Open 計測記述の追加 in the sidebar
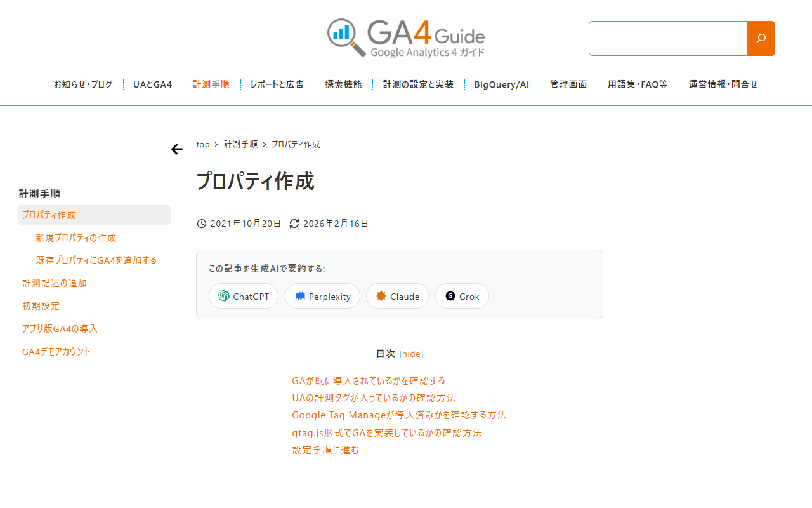 (x=55, y=283)
